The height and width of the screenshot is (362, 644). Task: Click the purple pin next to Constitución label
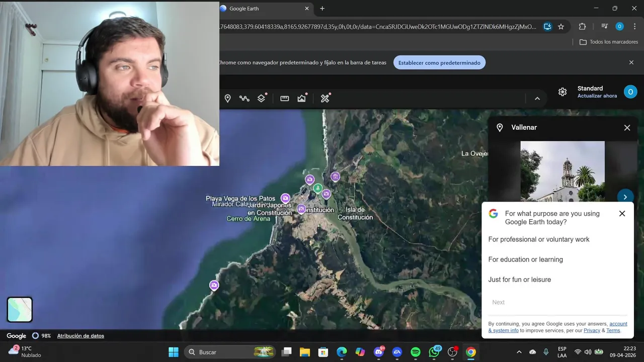coord(301,209)
